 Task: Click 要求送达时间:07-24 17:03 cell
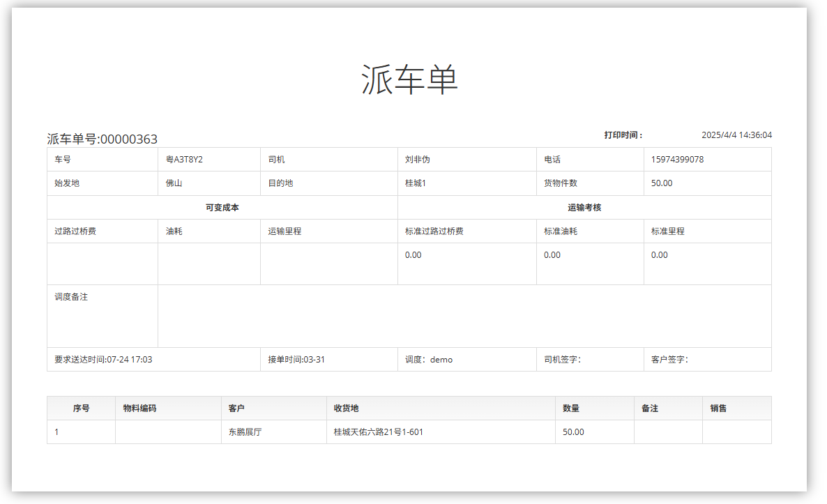[x=104, y=360]
